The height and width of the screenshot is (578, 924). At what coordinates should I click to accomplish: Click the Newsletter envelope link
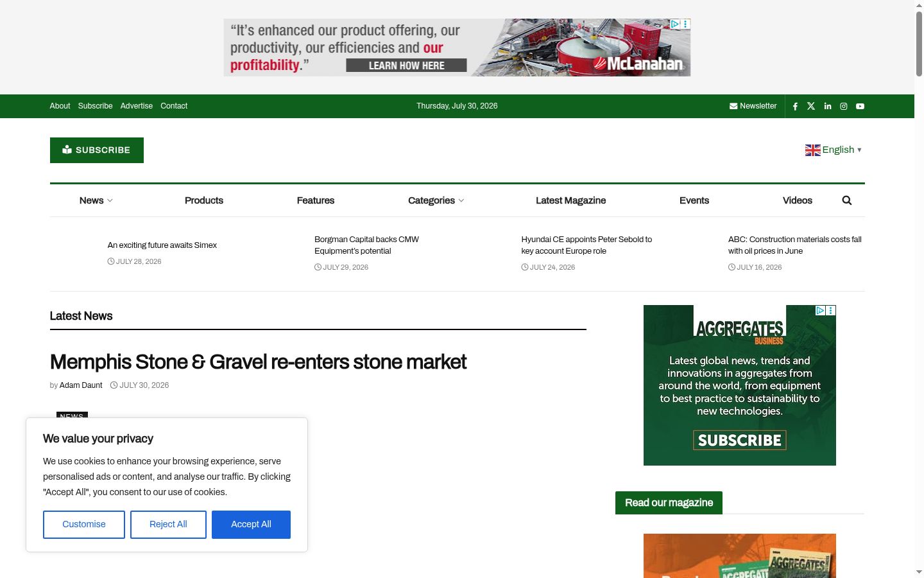[x=753, y=106]
